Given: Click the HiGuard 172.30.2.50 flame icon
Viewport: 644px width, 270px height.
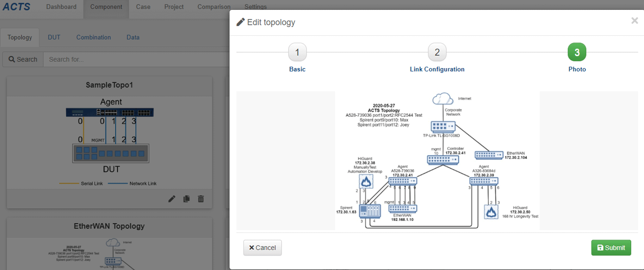Looking at the screenshot, I should tap(491, 212).
